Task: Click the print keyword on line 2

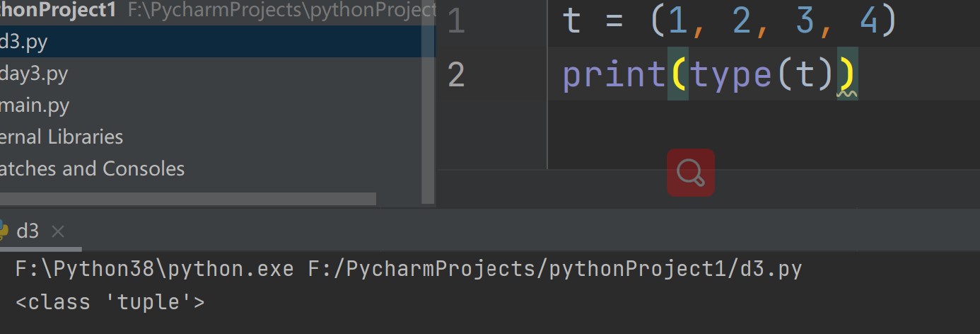Action: click(614, 74)
